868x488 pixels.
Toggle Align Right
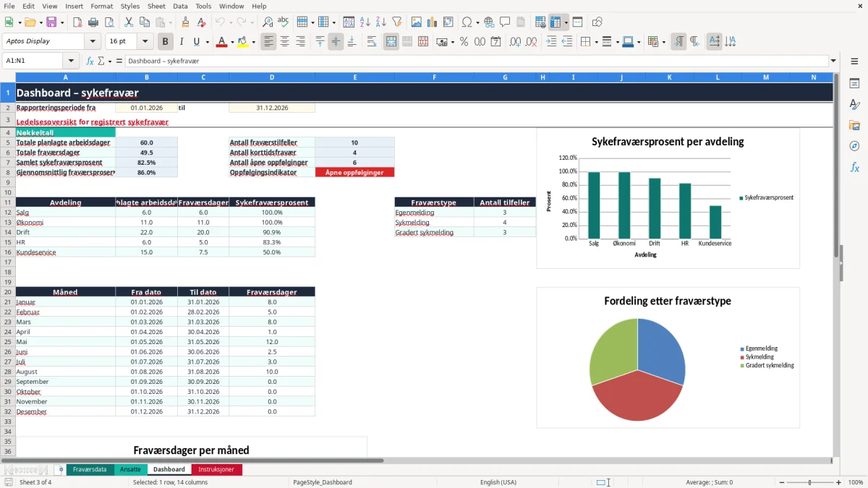300,42
